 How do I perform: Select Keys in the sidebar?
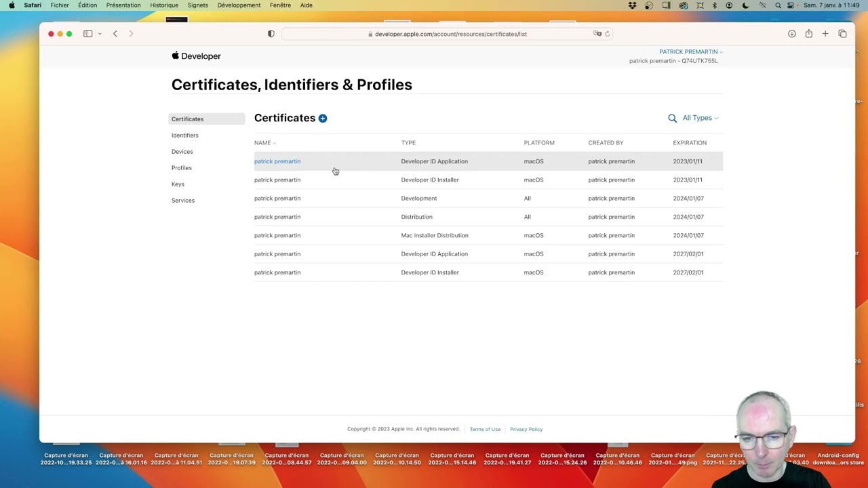coord(178,184)
